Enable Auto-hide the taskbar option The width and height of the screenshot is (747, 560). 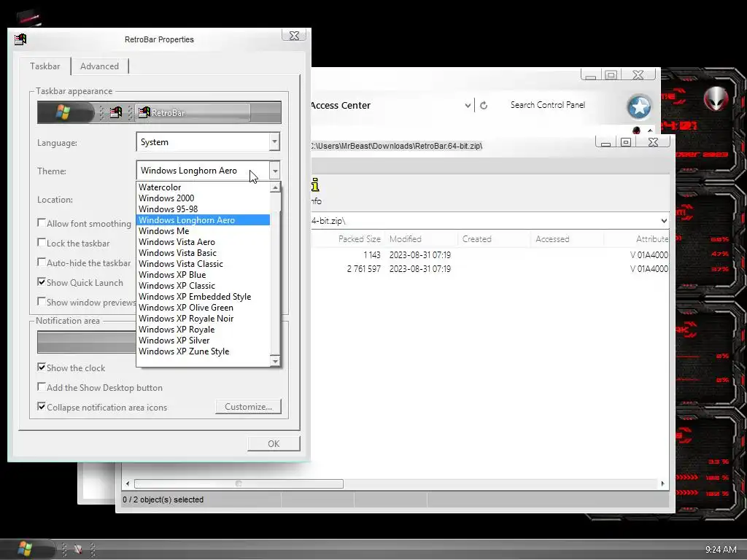coord(42,262)
